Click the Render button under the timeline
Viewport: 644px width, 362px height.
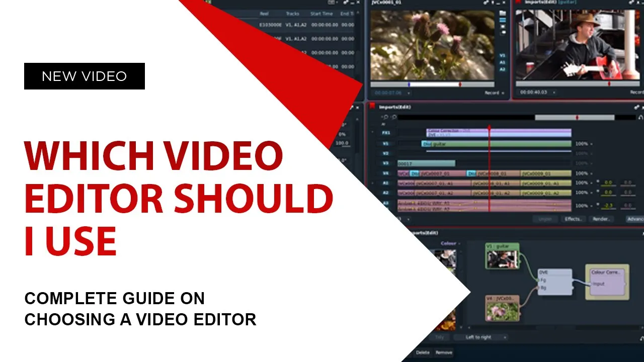[x=601, y=219]
